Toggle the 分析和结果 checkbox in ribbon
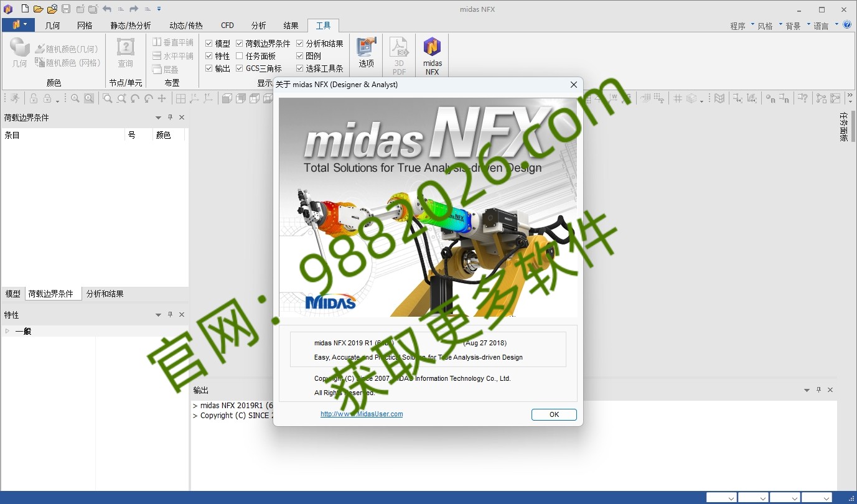Viewport: 857px width, 504px height. click(x=300, y=44)
